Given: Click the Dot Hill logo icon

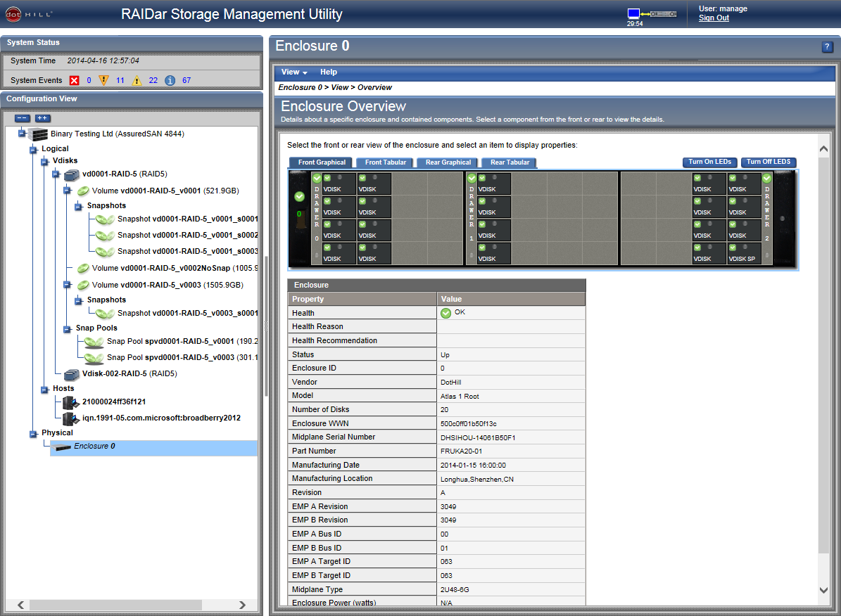Looking at the screenshot, I should click(x=13, y=15).
